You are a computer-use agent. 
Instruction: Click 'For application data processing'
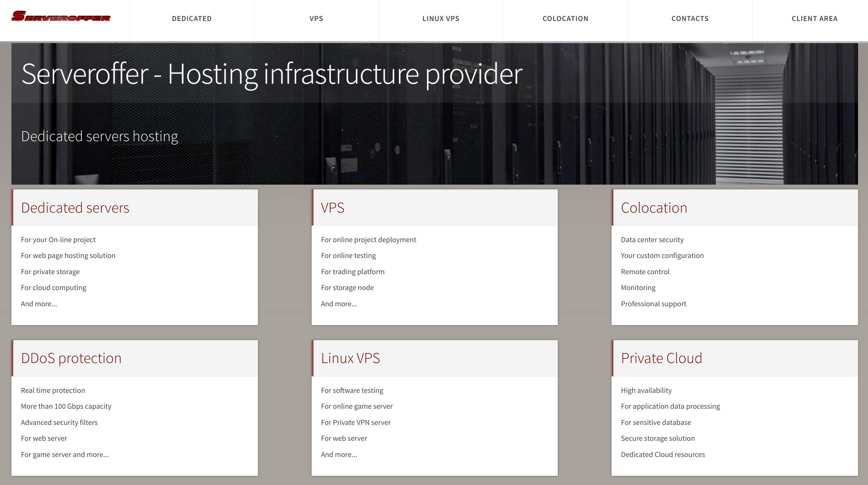pos(670,406)
